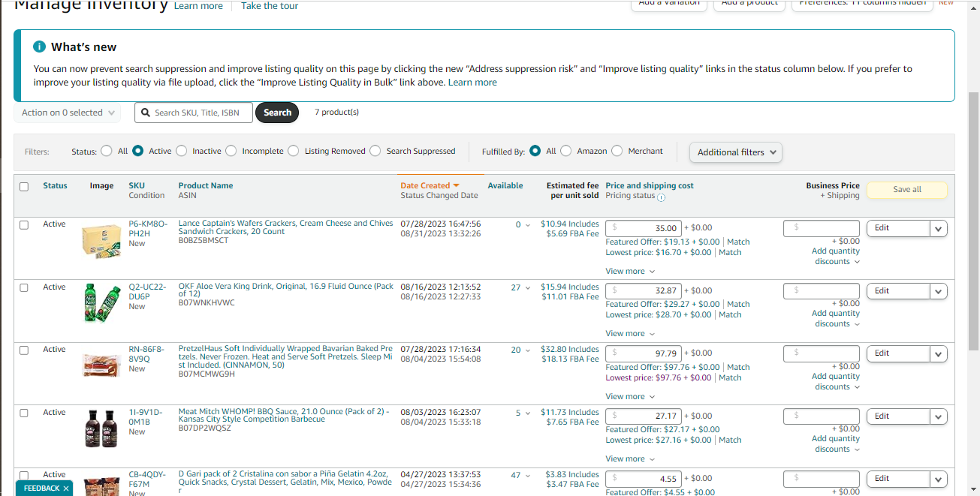Screen dimensions: 980x496
Task: Click Match next to Featured Offer $19.13
Action: [x=738, y=242]
